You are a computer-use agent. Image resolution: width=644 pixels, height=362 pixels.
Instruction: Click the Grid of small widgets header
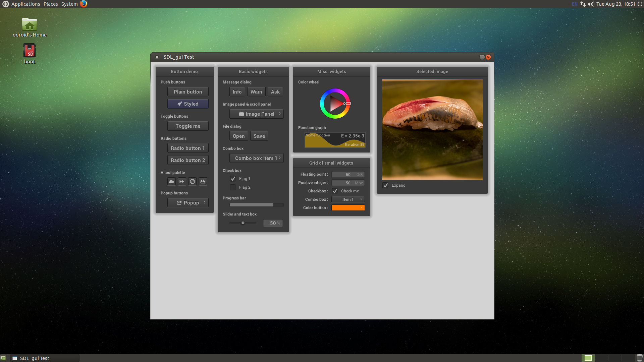point(331,163)
